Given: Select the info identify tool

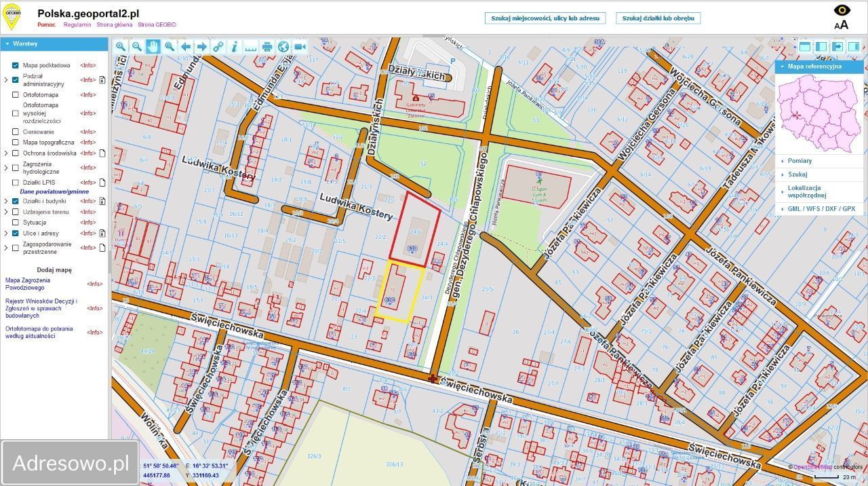Looking at the screenshot, I should (x=235, y=47).
